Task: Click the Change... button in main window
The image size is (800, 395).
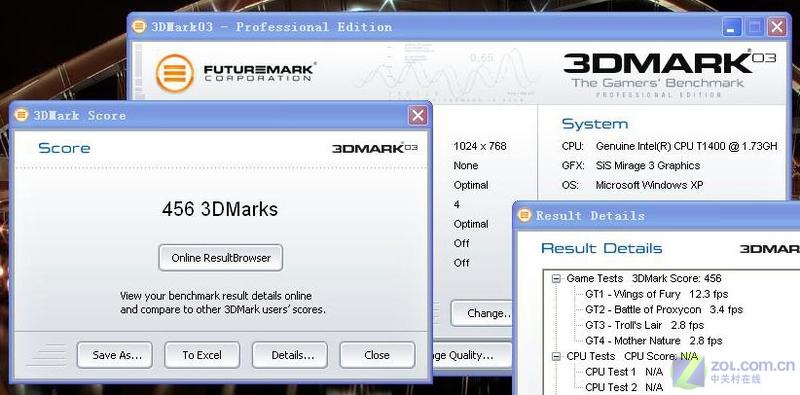Action: [482, 313]
